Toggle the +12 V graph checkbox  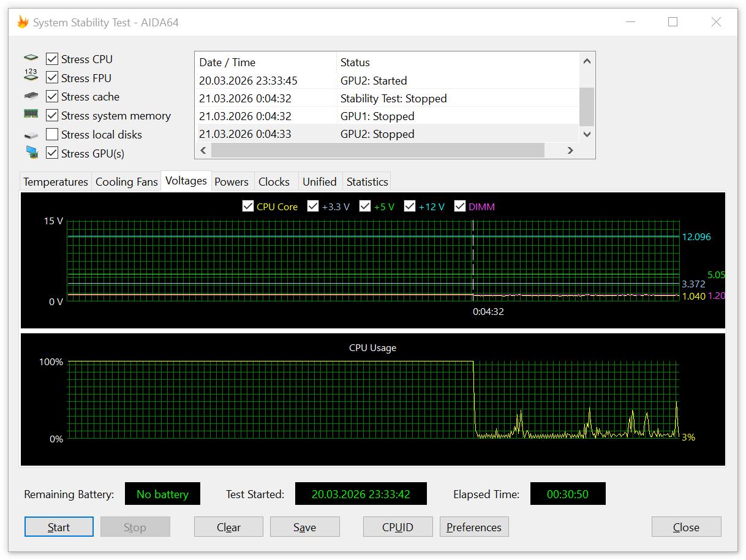410,206
